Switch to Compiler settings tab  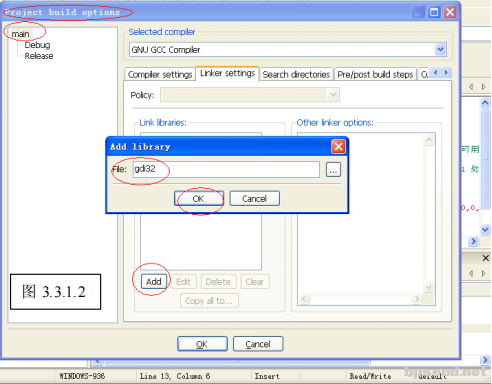(160, 74)
